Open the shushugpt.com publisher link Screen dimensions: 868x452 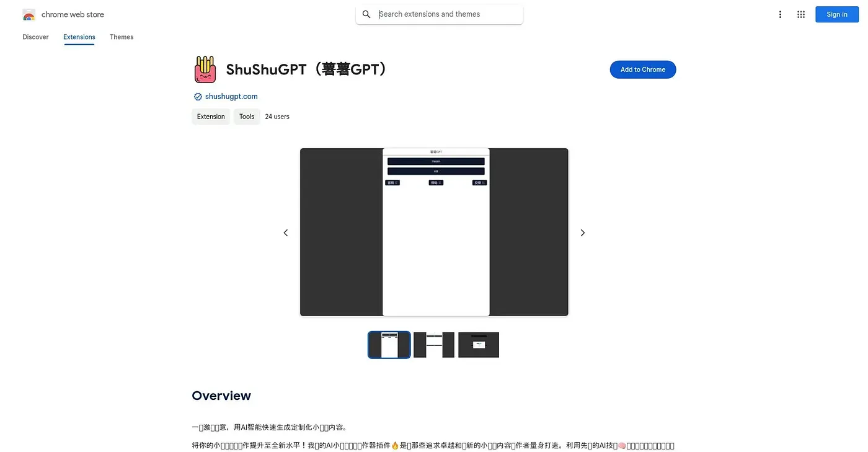coord(231,97)
